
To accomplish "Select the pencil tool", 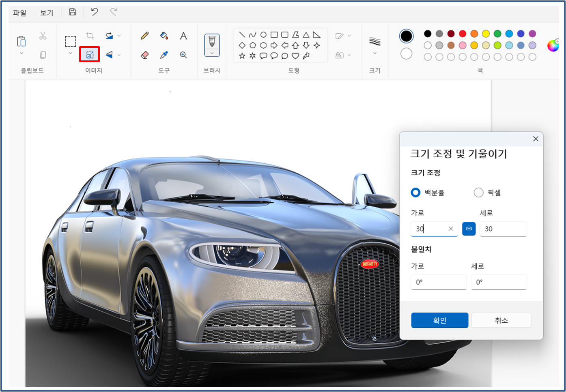I will point(144,36).
